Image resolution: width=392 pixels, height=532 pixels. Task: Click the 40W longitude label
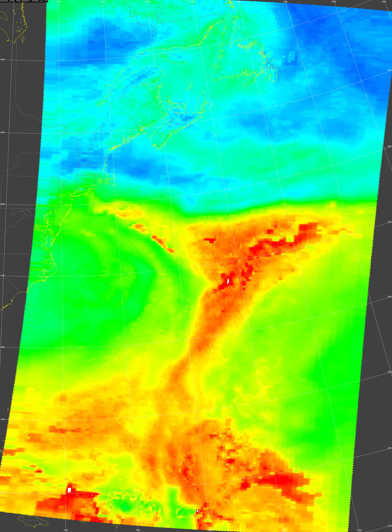(384, 2)
